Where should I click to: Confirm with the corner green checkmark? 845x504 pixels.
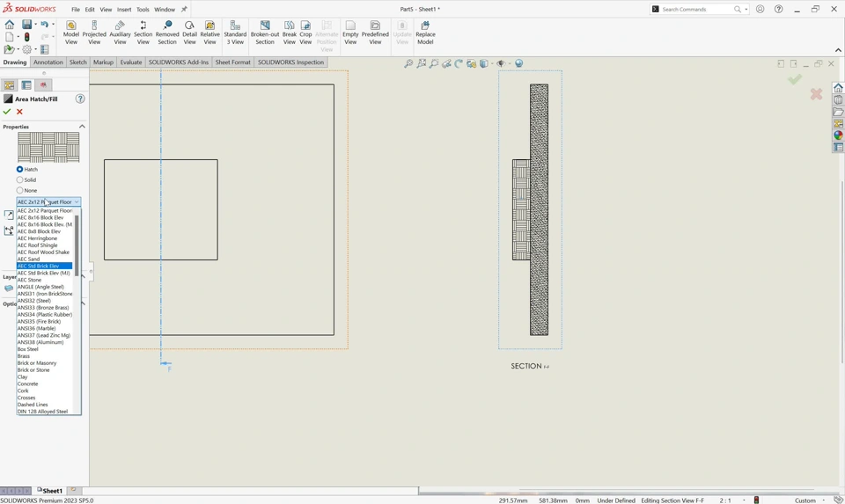794,80
